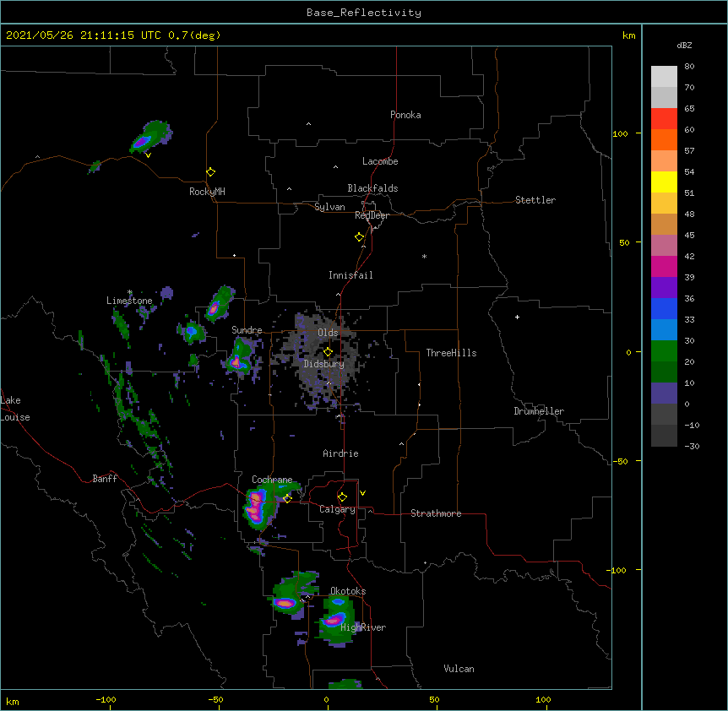This screenshot has height=711, width=728.
Task: Click the 100 km mark on right axis
Action: 621,133
